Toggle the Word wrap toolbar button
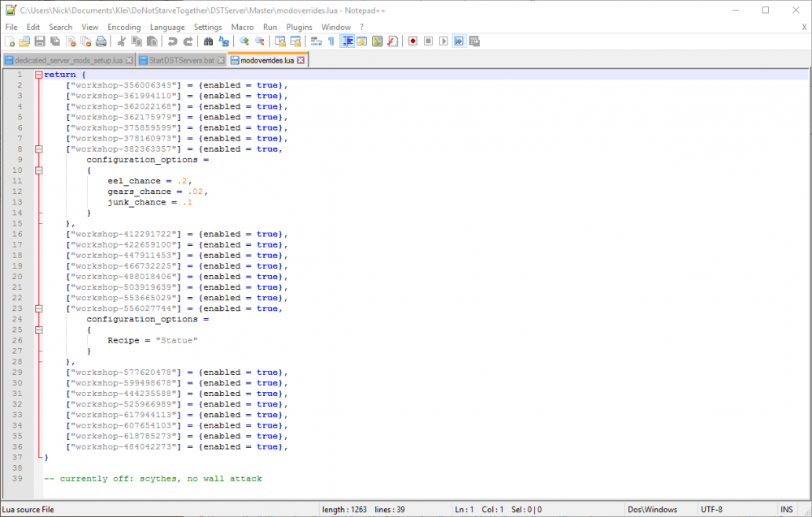Viewport: 812px width, 517px height. [316, 41]
